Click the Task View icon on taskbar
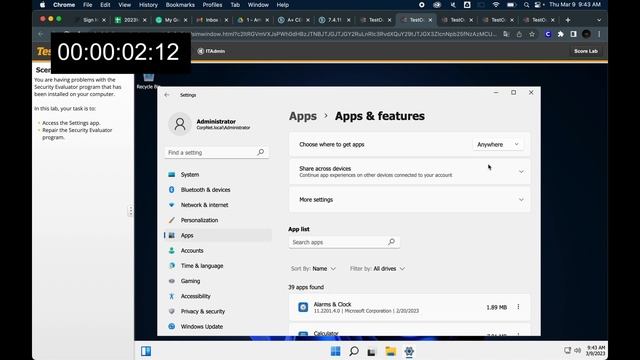640x360 pixels. pos(371,351)
